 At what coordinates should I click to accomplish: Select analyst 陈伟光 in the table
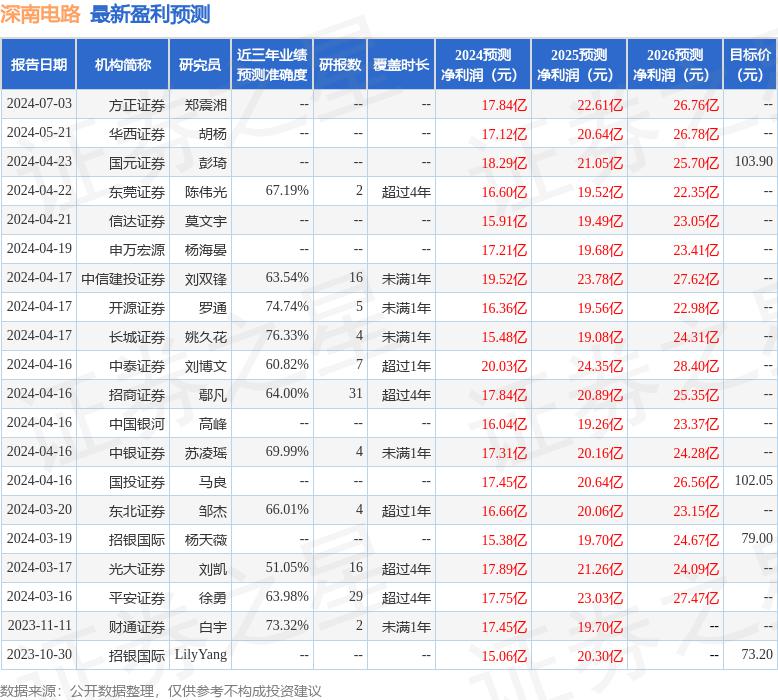click(x=206, y=191)
